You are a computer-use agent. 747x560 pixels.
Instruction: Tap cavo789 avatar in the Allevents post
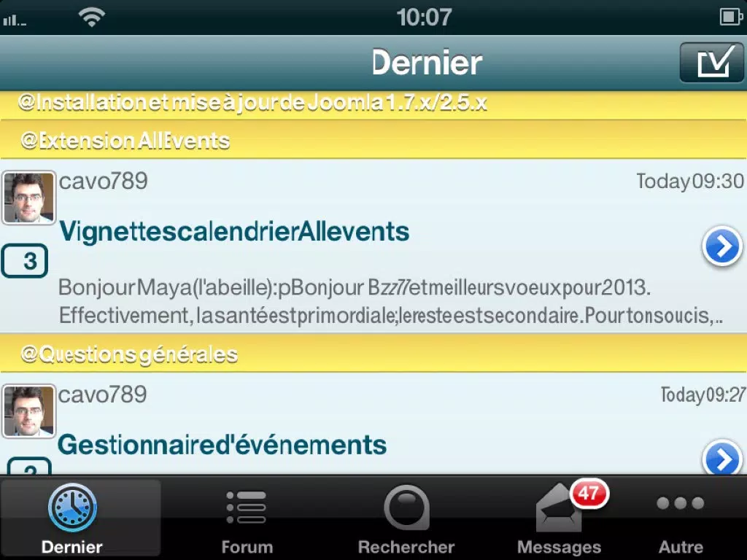click(x=28, y=198)
